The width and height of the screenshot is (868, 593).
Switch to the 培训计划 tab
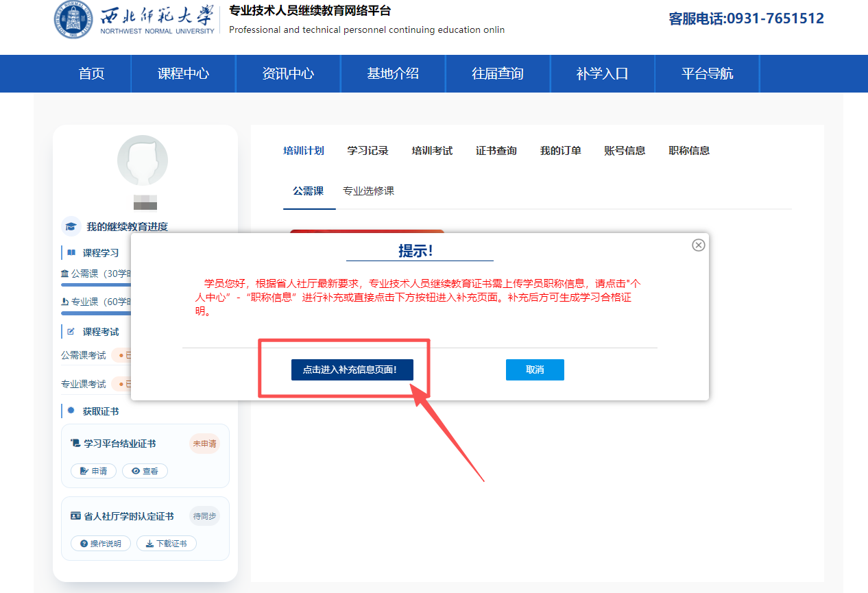click(x=304, y=151)
